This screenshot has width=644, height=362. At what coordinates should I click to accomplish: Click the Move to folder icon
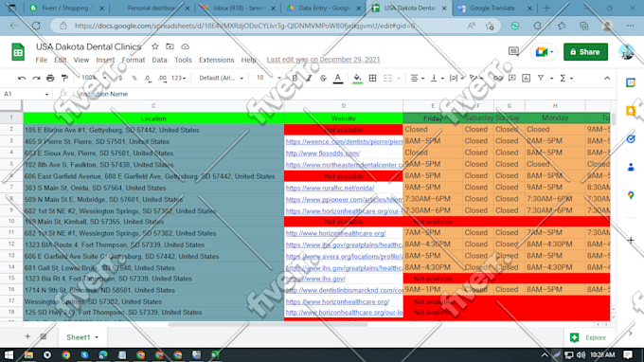170,46
